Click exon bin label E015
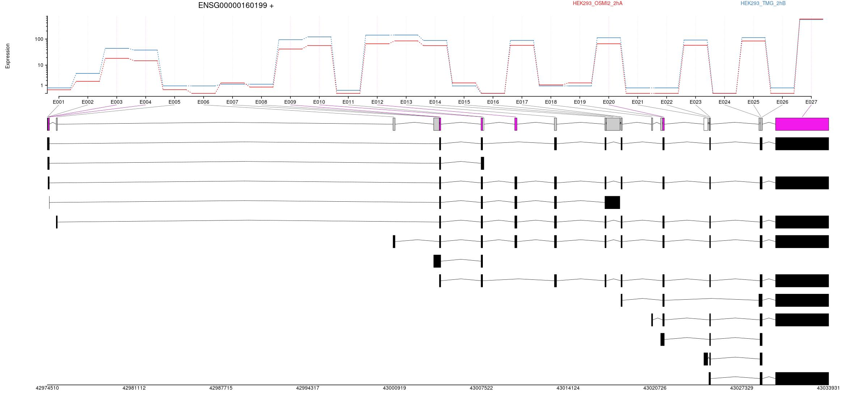The image size is (868, 394). [x=464, y=102]
